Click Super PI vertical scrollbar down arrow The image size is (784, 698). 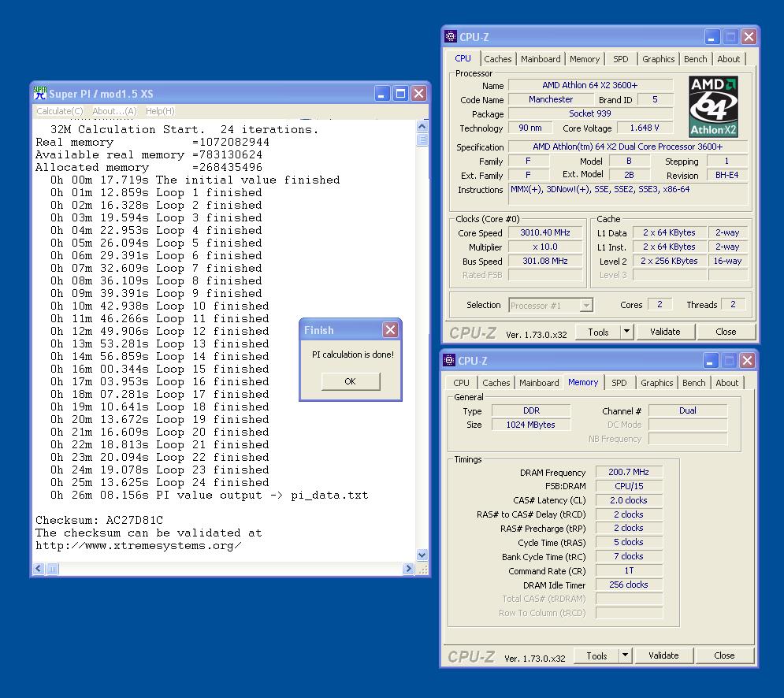tap(422, 555)
